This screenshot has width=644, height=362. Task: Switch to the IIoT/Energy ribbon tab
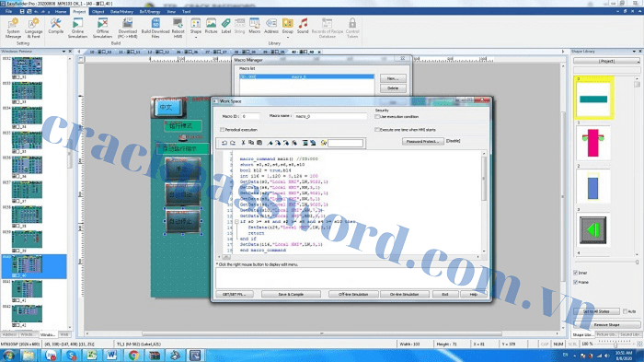150,12
